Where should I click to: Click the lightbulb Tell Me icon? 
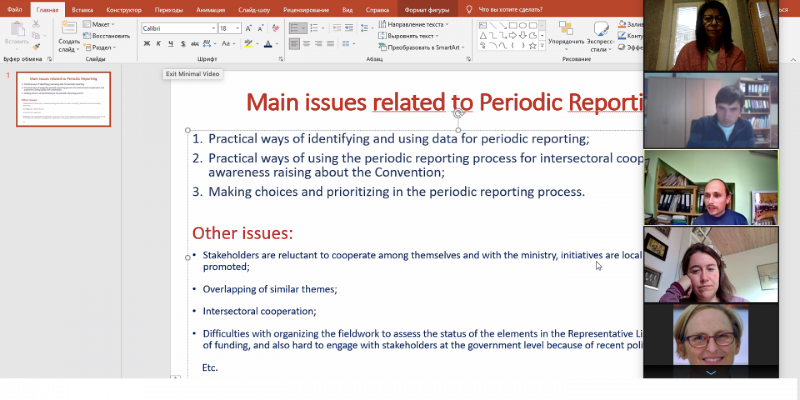(x=469, y=9)
